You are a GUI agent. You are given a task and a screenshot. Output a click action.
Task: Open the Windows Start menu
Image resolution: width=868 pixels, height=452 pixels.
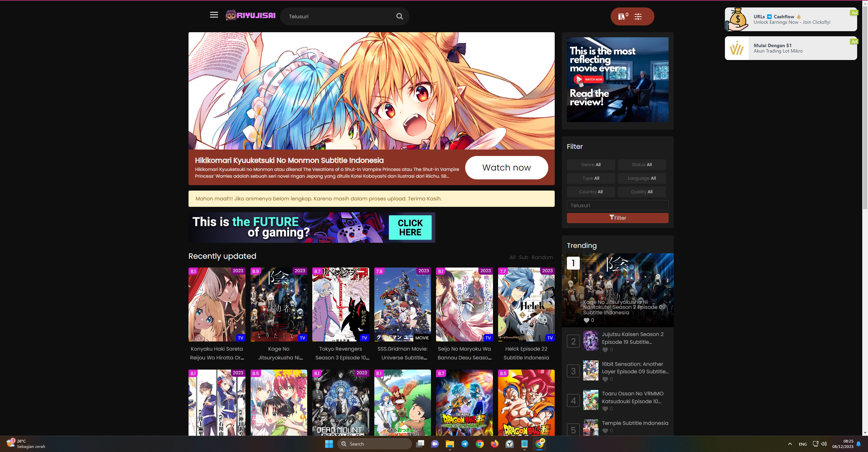click(329, 444)
